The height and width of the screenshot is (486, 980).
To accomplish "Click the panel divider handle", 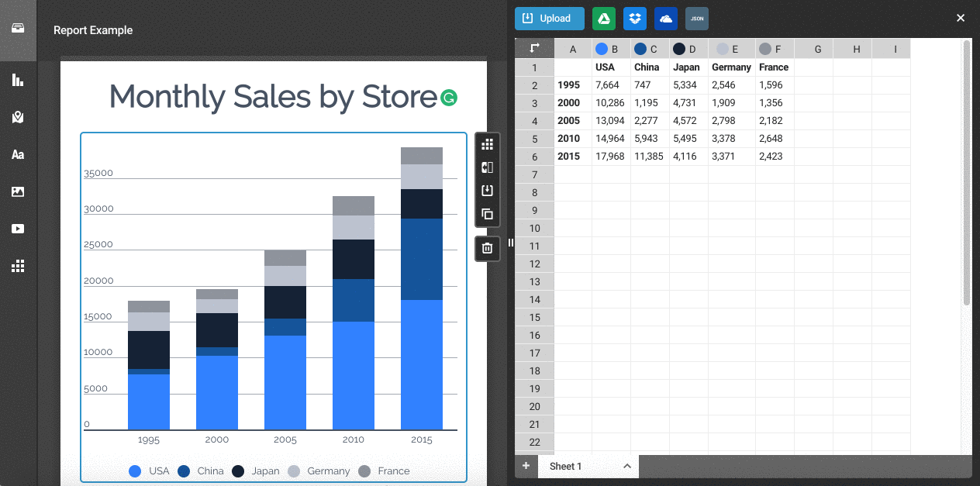I will [511, 243].
